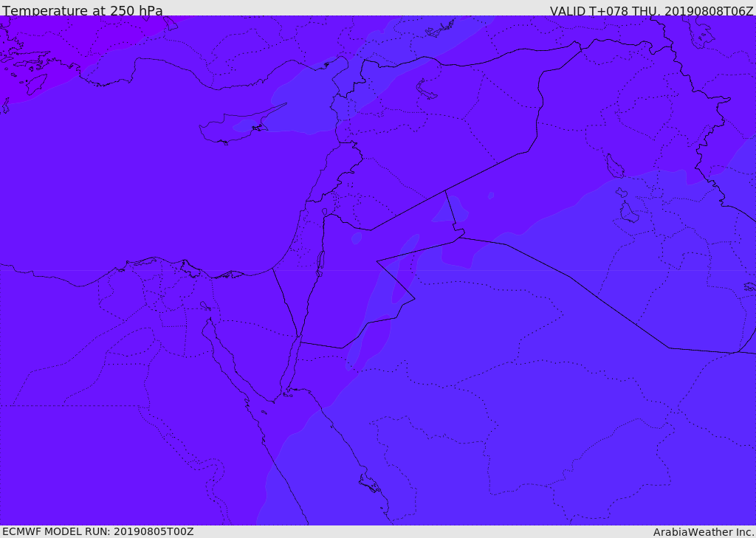Click 'ECMWF MODEL RUN: 20190805T00Z' footer text

click(x=98, y=531)
